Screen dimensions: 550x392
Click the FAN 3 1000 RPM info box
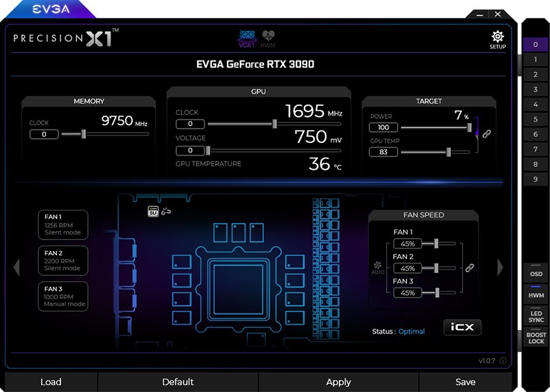63,296
